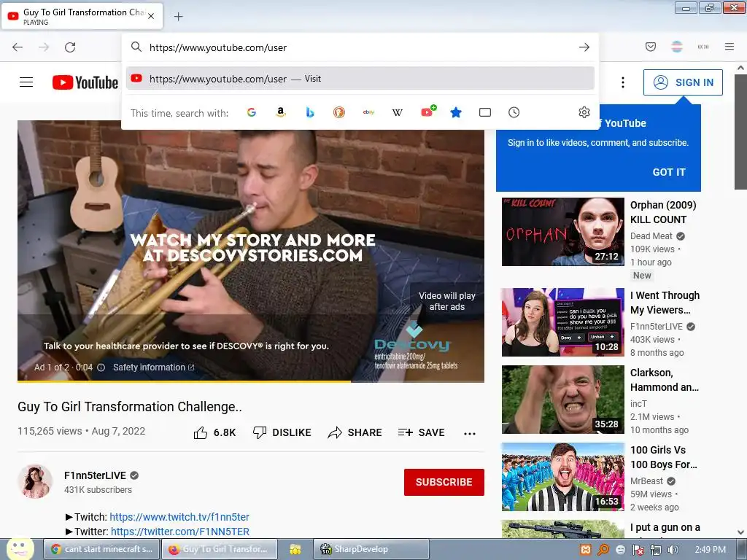Share this video
Image resolution: width=747 pixels, height=560 pixels.
pos(355,432)
